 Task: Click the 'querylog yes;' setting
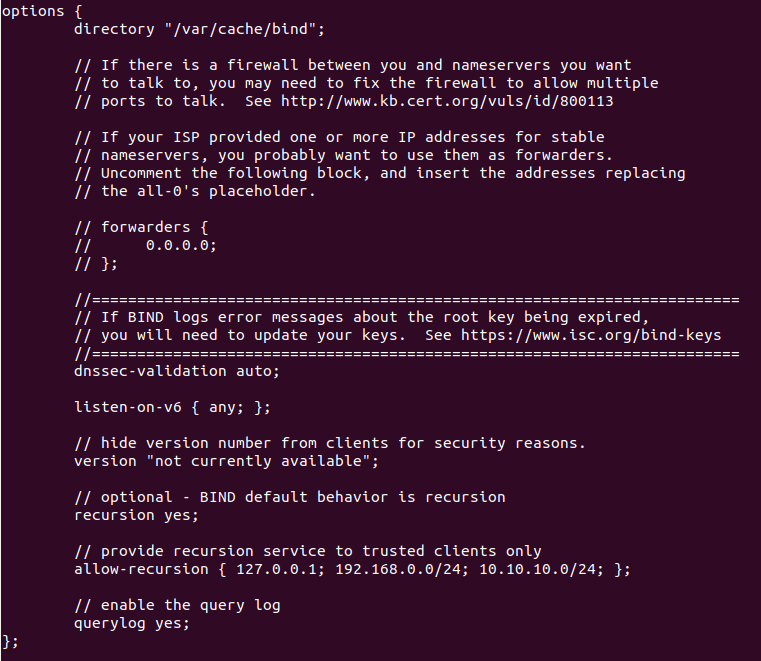click(132, 623)
